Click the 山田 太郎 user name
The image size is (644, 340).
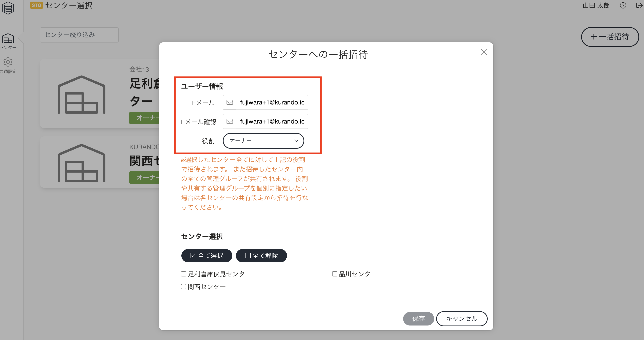596,5
